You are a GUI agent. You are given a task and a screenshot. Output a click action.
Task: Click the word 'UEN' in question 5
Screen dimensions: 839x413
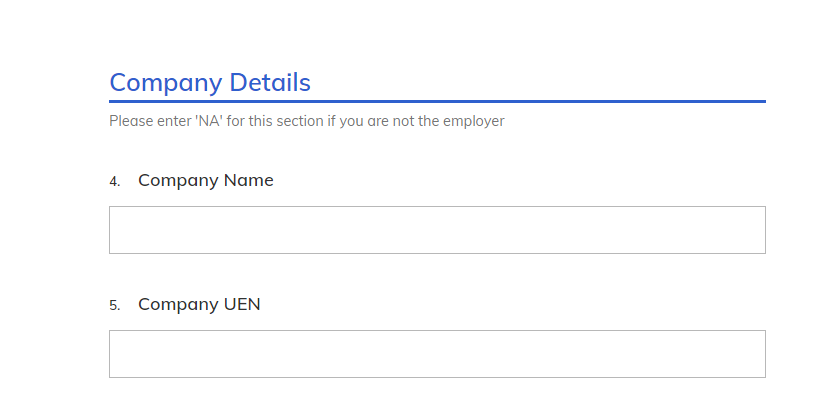(241, 305)
